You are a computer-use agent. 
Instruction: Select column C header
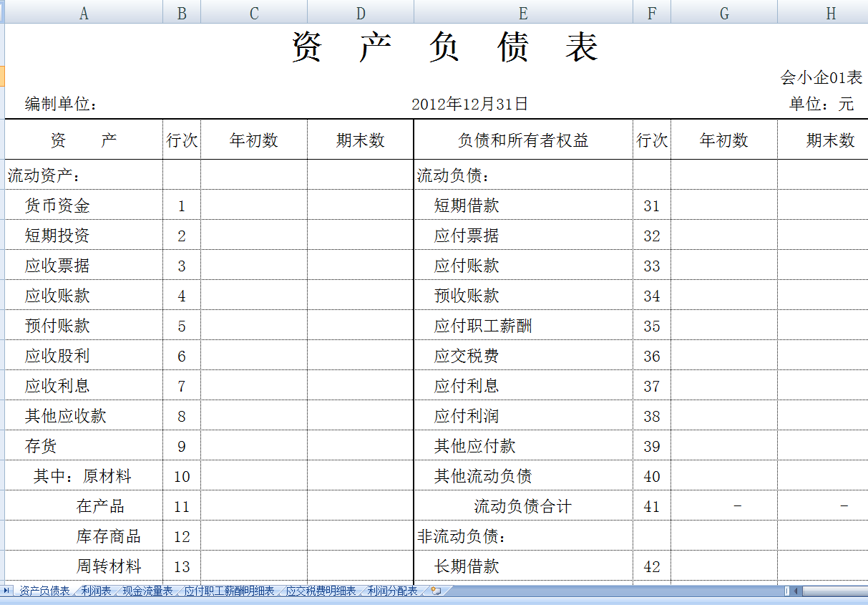(x=254, y=14)
